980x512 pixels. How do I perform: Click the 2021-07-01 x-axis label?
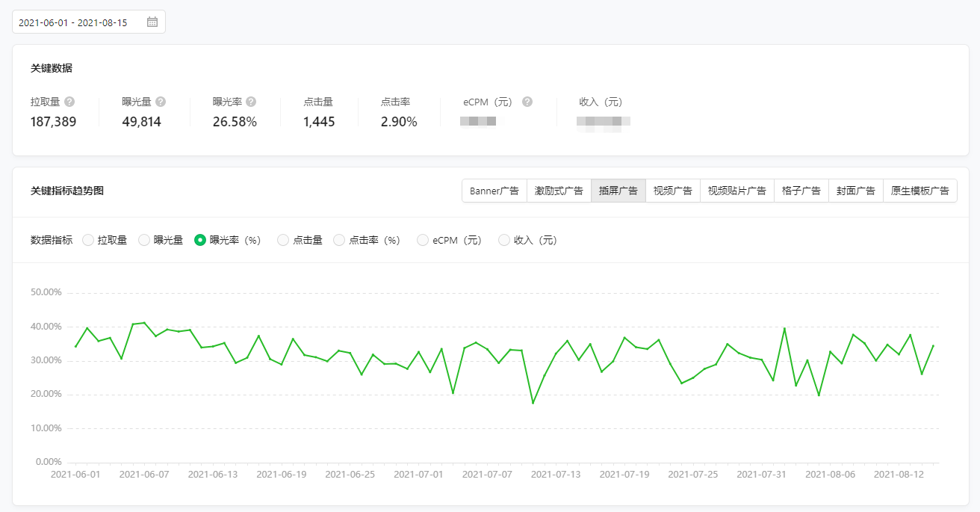pos(418,474)
